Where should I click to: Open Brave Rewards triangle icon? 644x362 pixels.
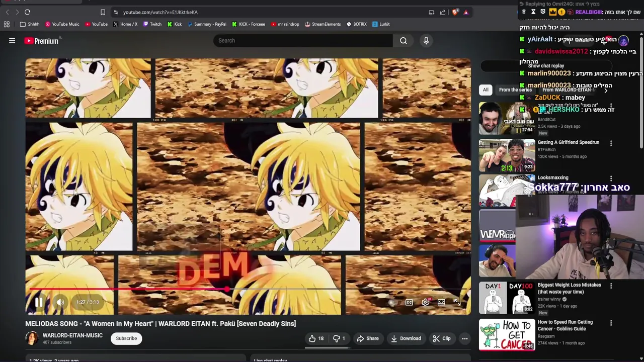(x=466, y=12)
